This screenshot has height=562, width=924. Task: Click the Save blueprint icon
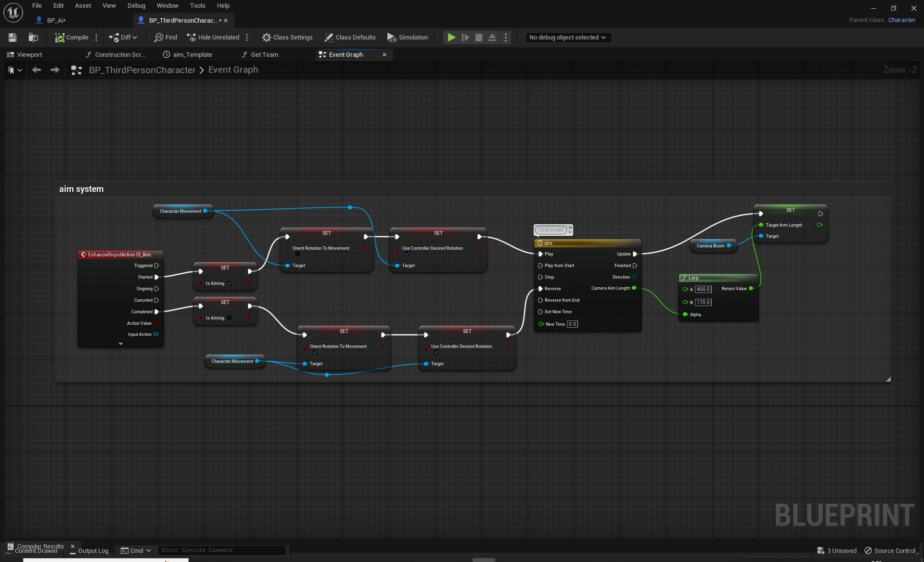pos(13,38)
